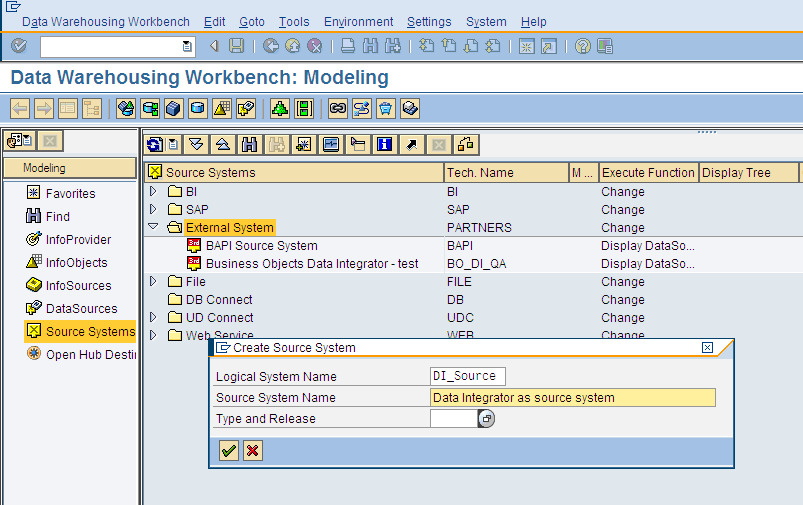Click the Find binoculars icon in standard toolbar
The width and height of the screenshot is (803, 505).
(x=370, y=46)
